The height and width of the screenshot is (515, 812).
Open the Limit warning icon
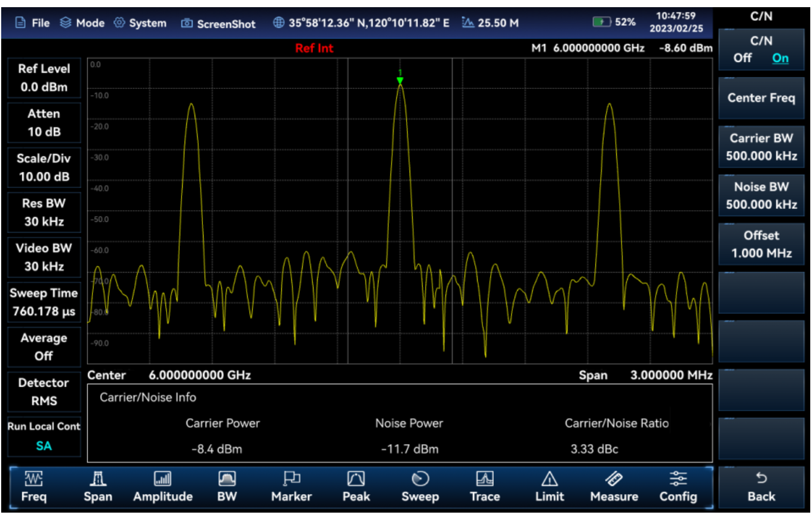click(x=549, y=479)
